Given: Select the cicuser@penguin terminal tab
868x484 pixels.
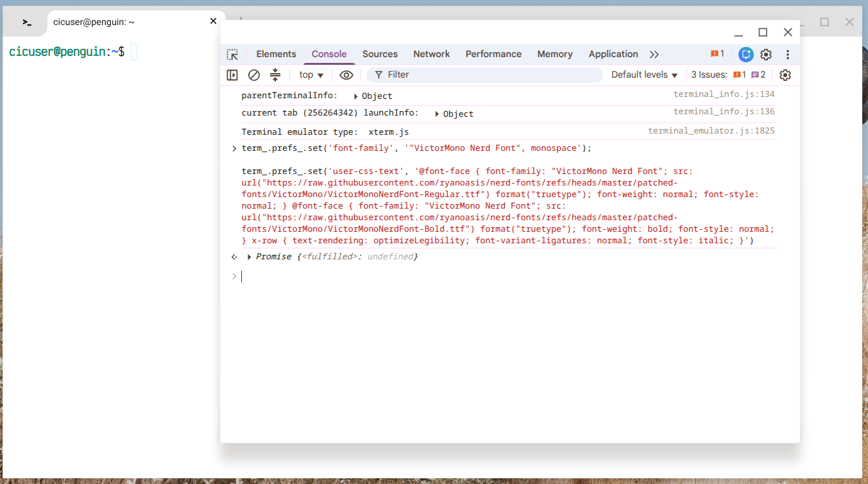Looking at the screenshot, I should [135, 22].
